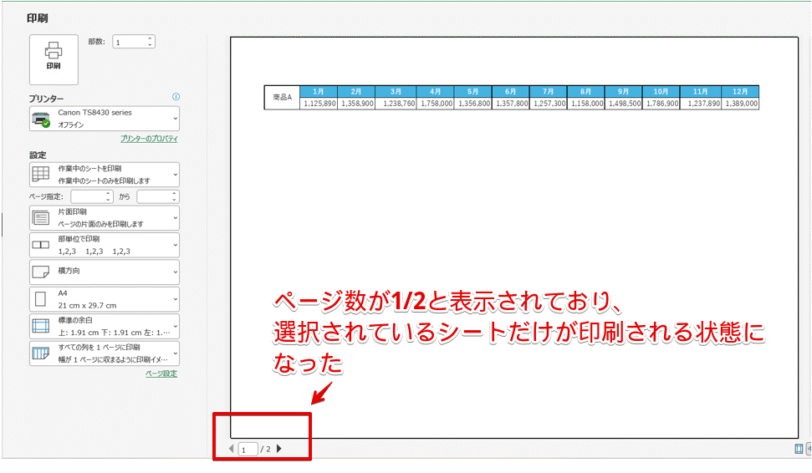Open the 片面印刷 duplex dropdown
The image size is (812, 473).
click(x=104, y=218)
